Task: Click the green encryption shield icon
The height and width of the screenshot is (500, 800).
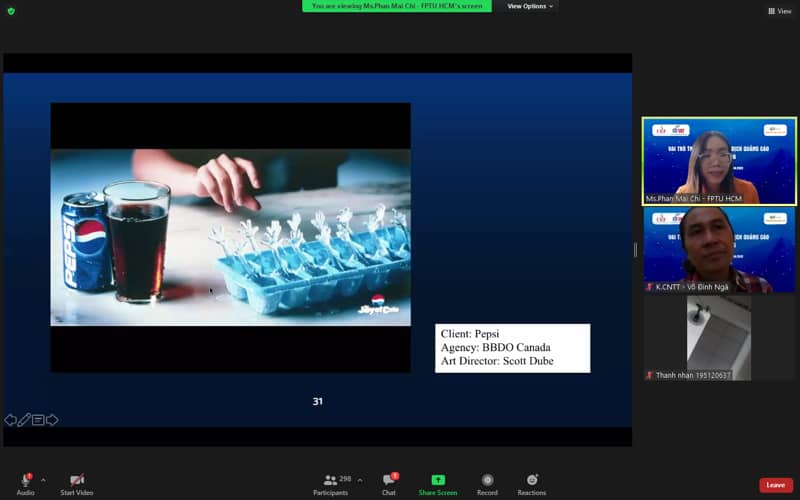Action: tap(11, 11)
